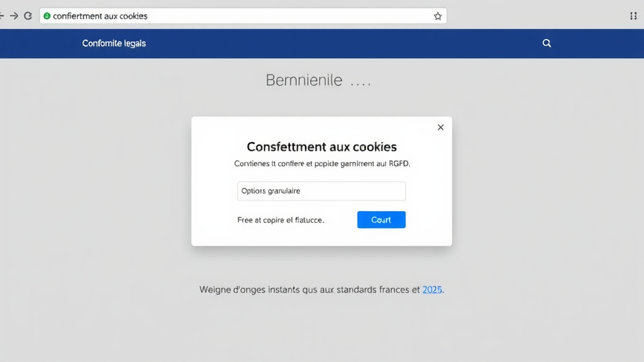Go forward using the forward arrow
Screen dimensions: 644x362
15,16
